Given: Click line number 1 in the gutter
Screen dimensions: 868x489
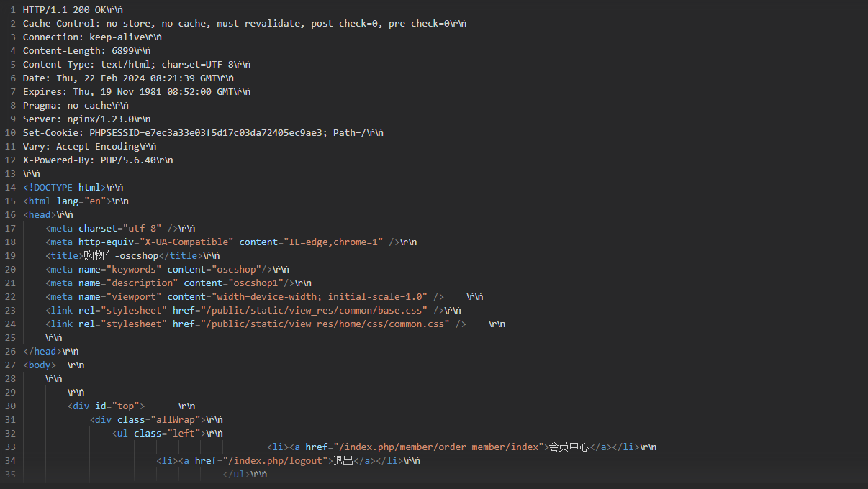Looking at the screenshot, I should click(13, 10).
